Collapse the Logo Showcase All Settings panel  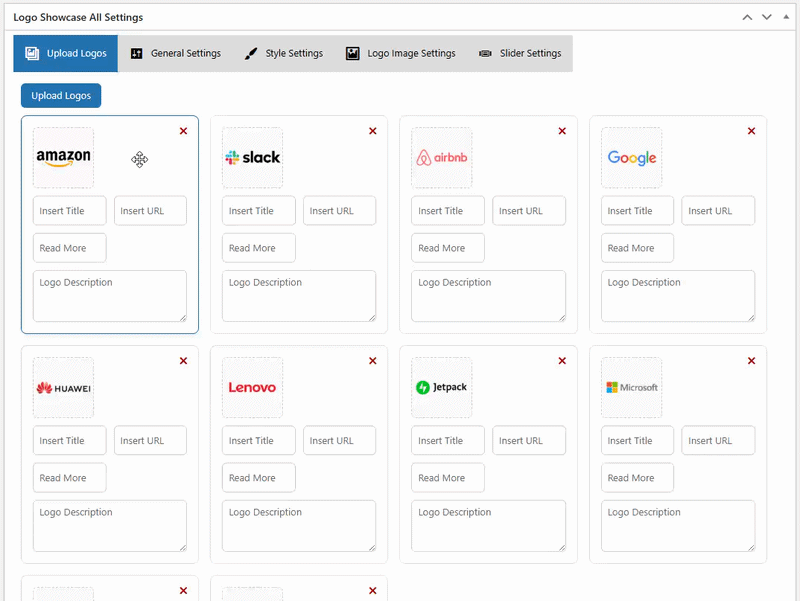[786, 17]
